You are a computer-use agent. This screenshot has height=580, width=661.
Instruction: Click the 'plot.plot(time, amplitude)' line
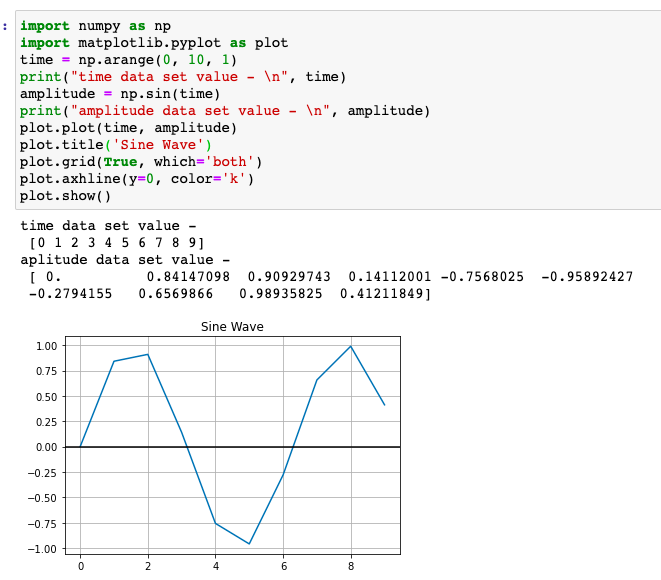(129, 128)
